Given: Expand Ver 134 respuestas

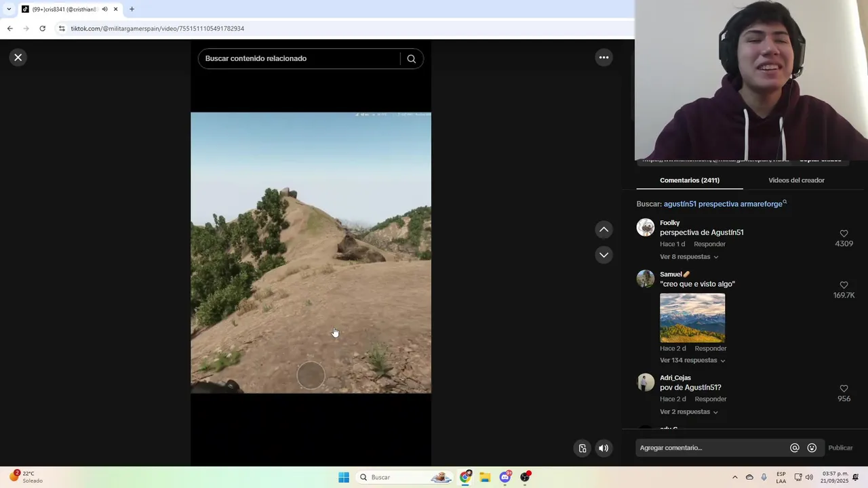Looking at the screenshot, I should (692, 361).
